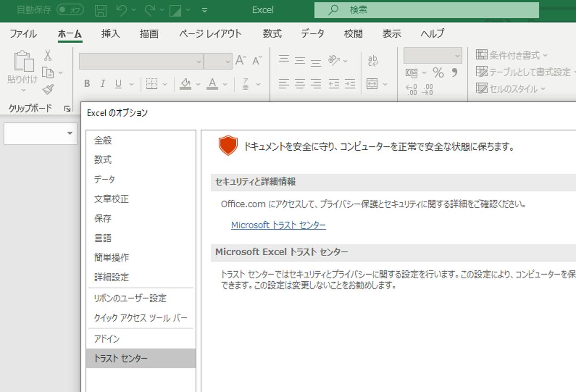Image resolution: width=576 pixels, height=392 pixels.
Task: Click the Italic formatting icon
Action: [x=102, y=84]
